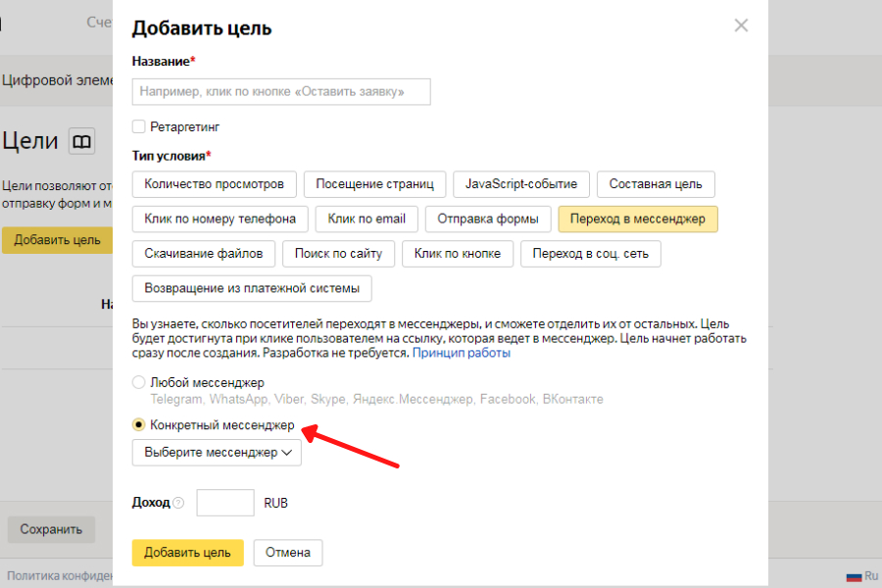This screenshot has height=588, width=882.
Task: Choose the Количество просмотров condition type
Action: [214, 184]
